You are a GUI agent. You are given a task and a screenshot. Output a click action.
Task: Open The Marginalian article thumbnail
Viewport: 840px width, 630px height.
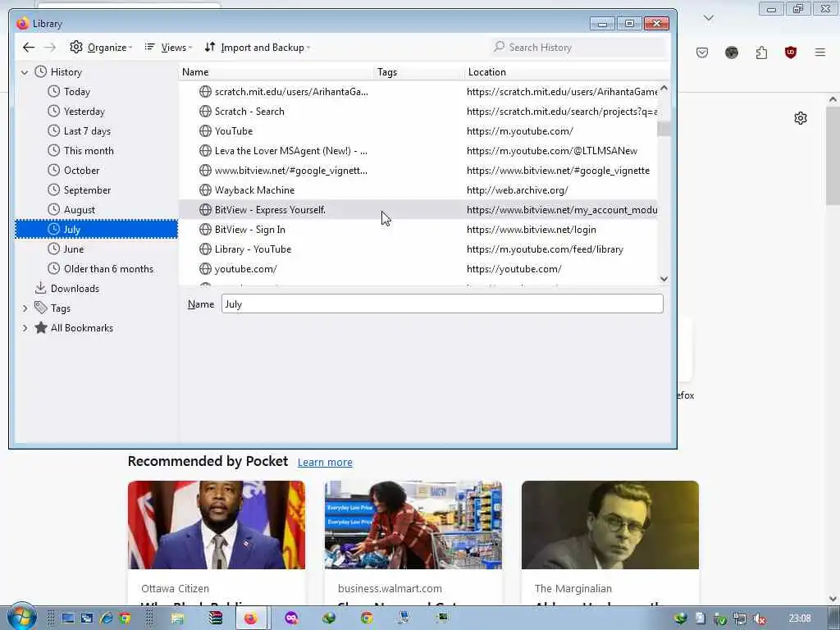[x=610, y=525]
